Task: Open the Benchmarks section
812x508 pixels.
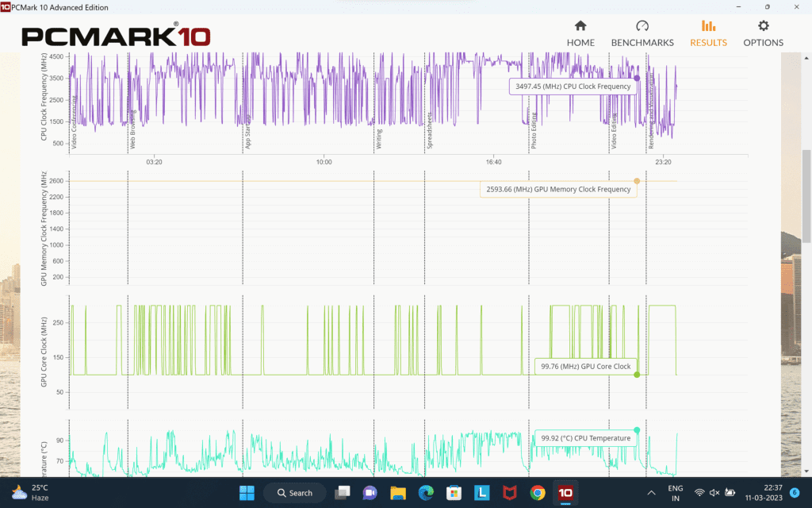Action: 642,33
